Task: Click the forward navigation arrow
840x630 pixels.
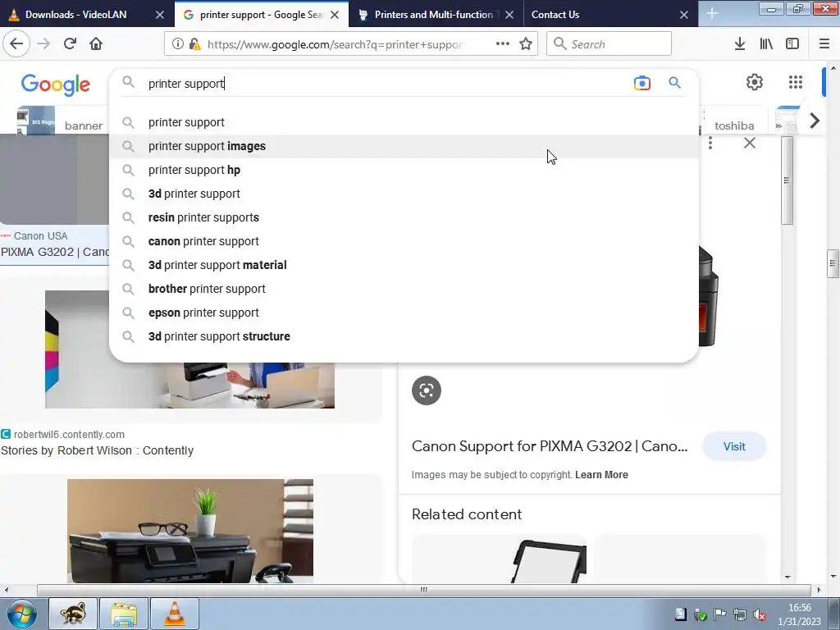Action: [x=43, y=43]
